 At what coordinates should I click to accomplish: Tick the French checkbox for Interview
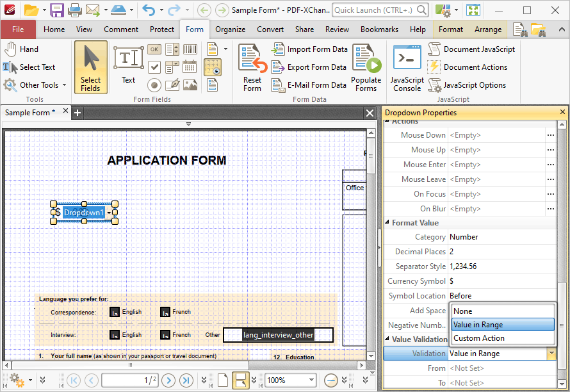[165, 335]
